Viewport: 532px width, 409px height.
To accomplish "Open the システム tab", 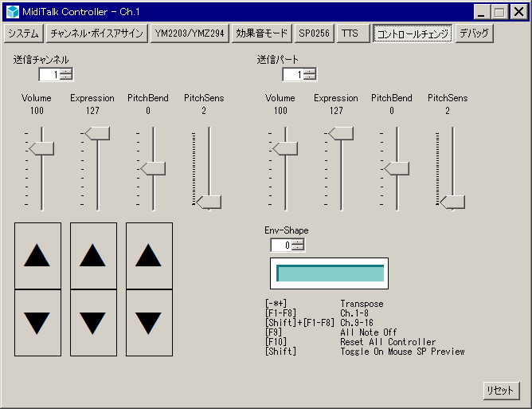I will 24,33.
